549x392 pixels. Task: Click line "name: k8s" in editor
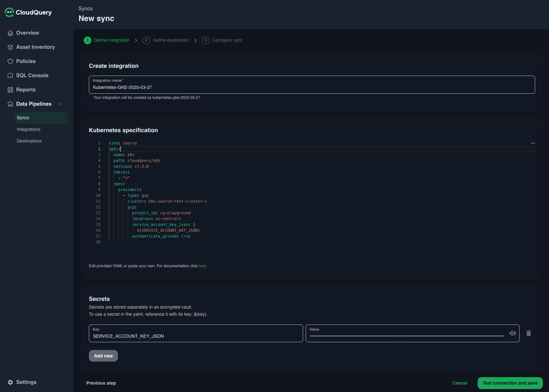[x=124, y=155]
